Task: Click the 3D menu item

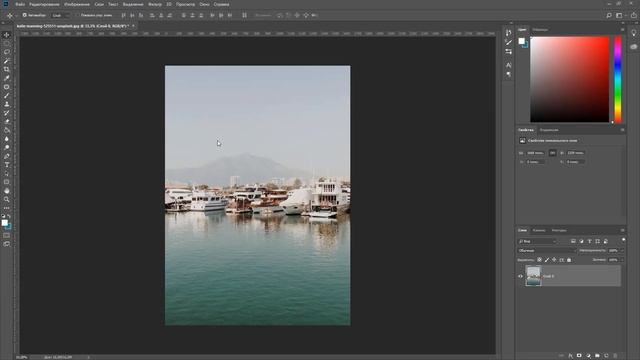Action: (x=169, y=4)
